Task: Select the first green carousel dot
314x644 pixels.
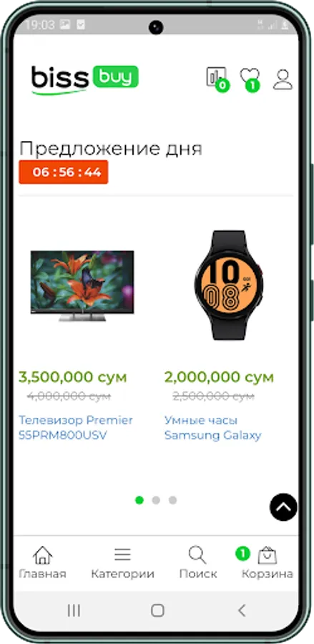Action: click(x=139, y=500)
